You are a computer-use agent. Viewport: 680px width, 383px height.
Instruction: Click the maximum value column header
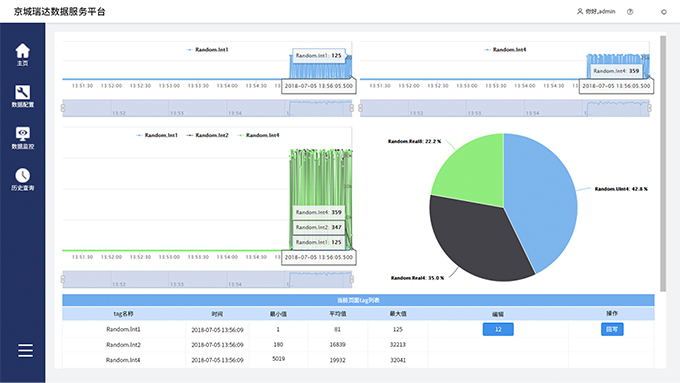click(x=398, y=314)
